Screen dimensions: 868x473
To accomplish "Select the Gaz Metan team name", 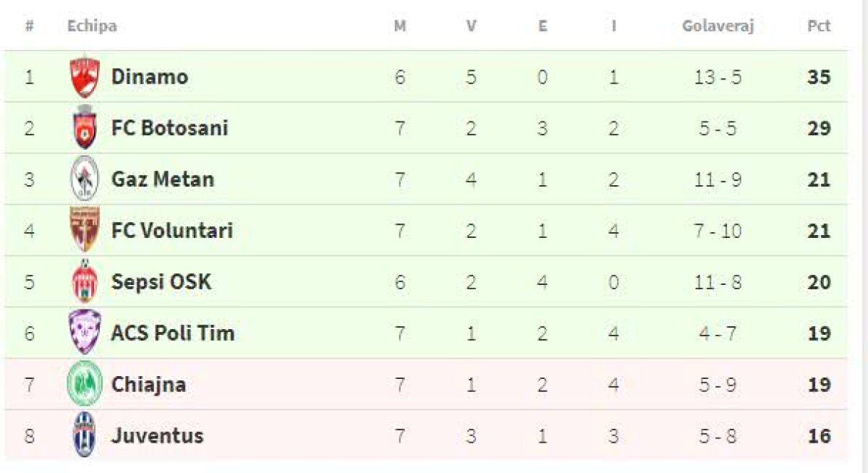I will pos(163,179).
